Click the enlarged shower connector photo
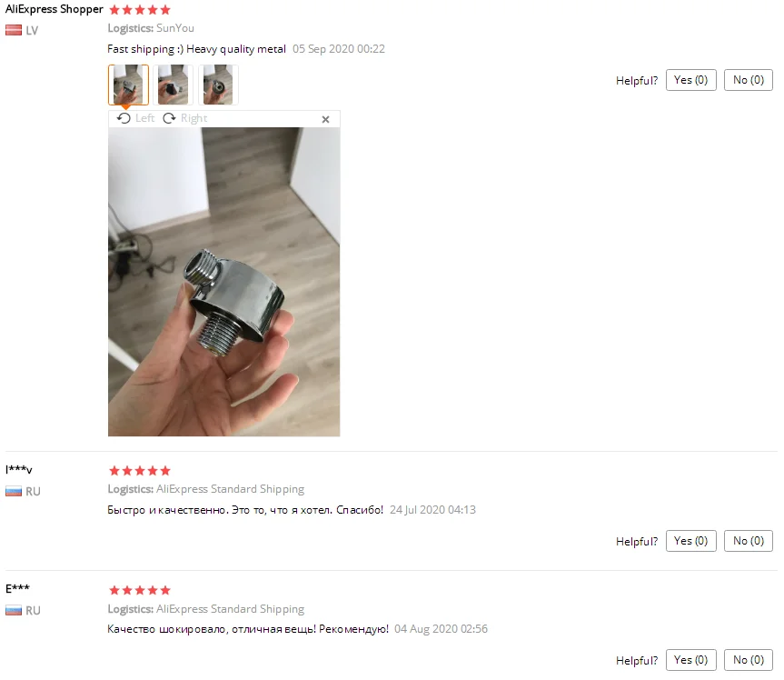This screenshot has width=784, height=680. click(224, 282)
